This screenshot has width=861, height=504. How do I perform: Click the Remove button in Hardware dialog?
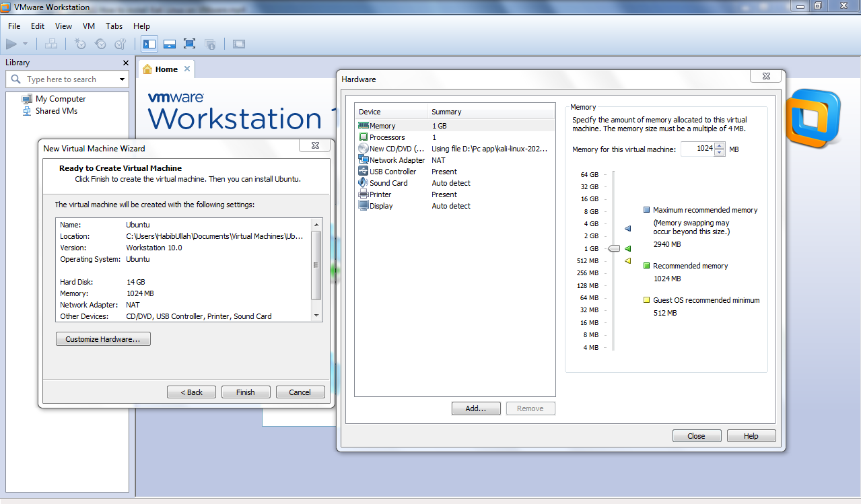[530, 408]
